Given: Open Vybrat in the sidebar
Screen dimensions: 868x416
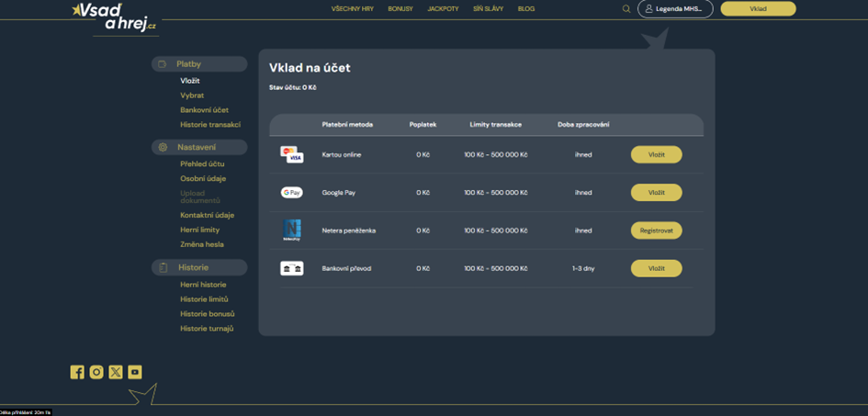Looking at the screenshot, I should [192, 96].
